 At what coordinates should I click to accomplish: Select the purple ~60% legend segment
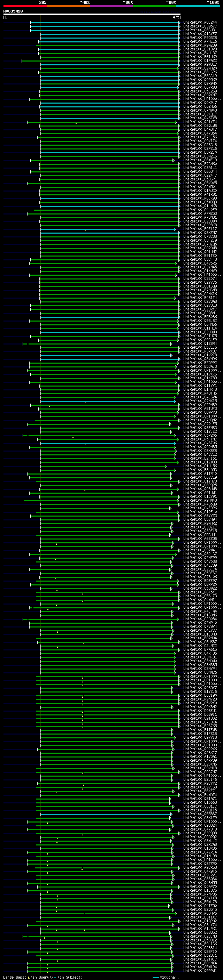[x=111, y=6]
